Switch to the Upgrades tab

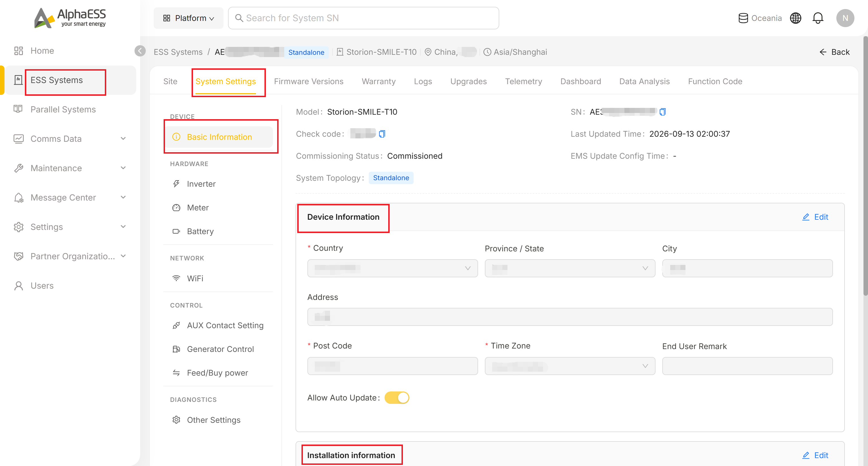(468, 82)
